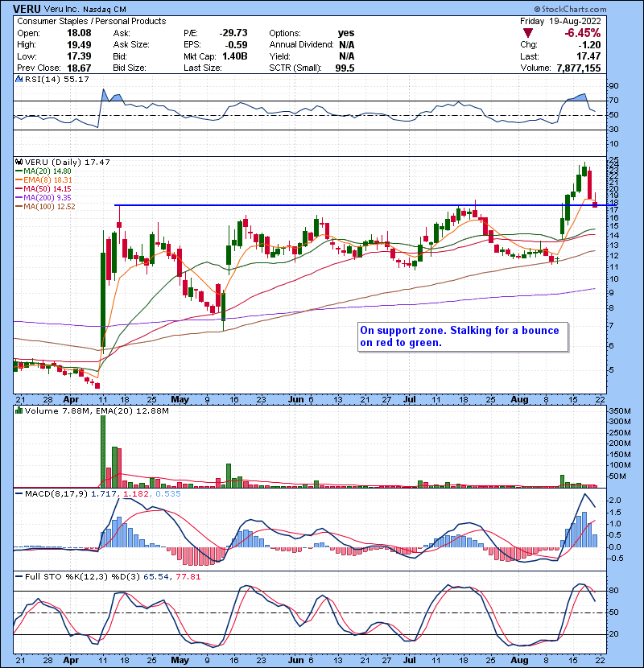This screenshot has height=668, width=644.
Task: Click the RSI(14) indicator panel icon
Action: (19, 79)
